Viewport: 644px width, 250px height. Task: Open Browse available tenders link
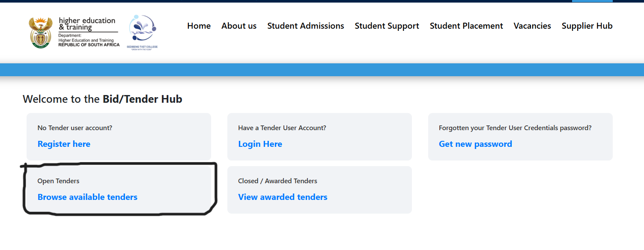click(87, 197)
